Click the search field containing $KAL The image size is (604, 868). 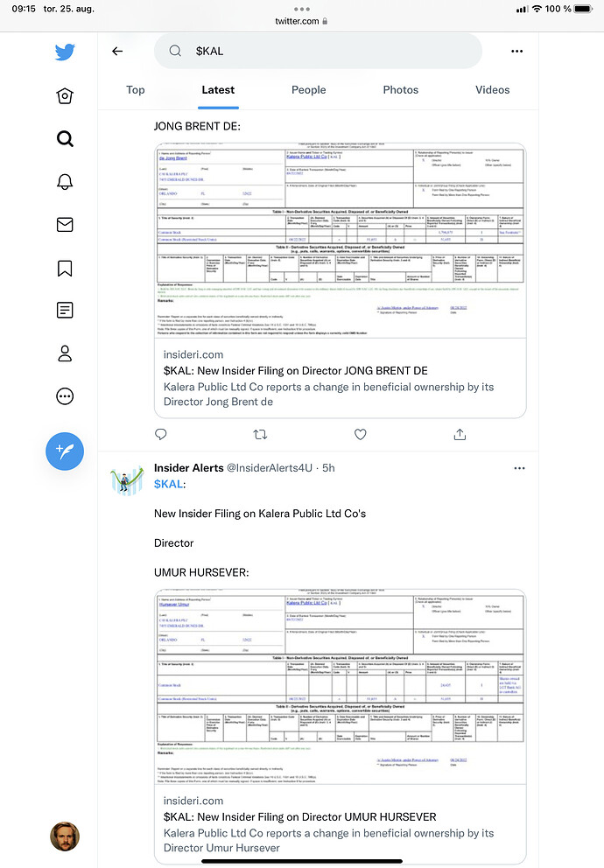click(318, 51)
